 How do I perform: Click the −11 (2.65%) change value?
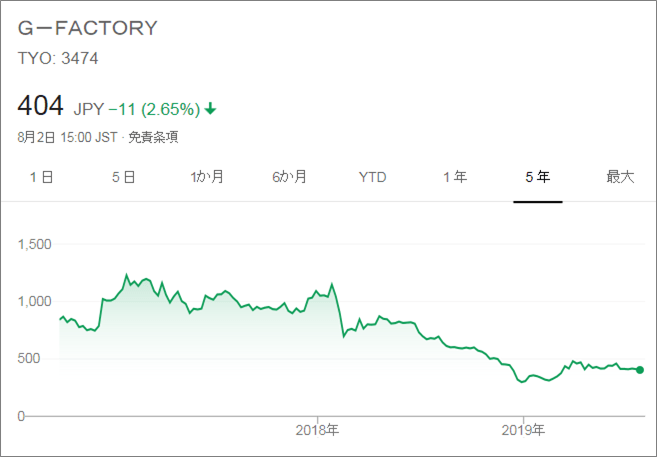(154, 109)
